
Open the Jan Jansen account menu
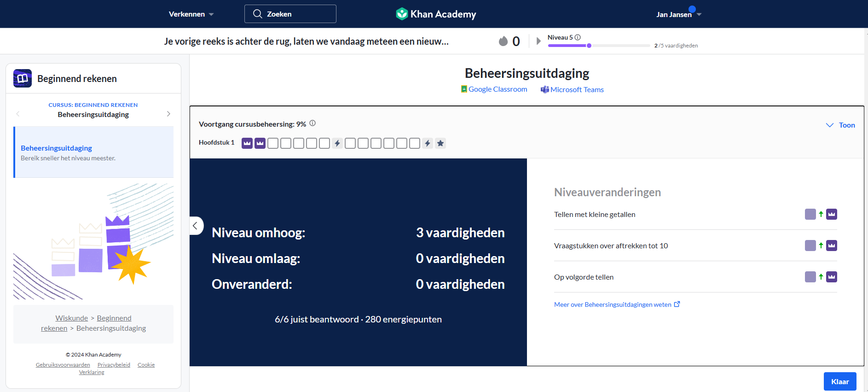click(678, 14)
